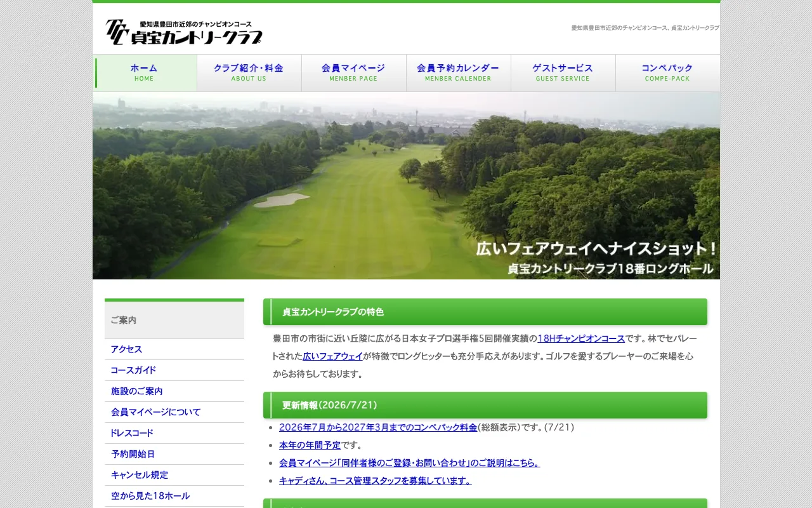This screenshot has height=508, width=812.
Task: Select ゲストサービス GUEST SERVICE menu
Action: coord(563,73)
